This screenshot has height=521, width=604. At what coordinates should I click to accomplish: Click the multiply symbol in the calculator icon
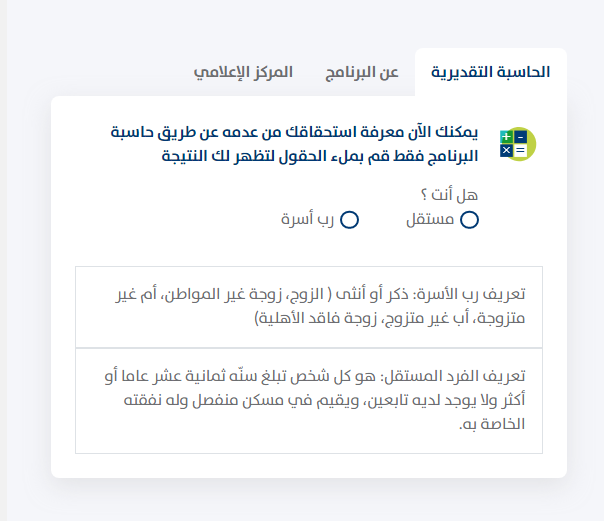point(506,150)
